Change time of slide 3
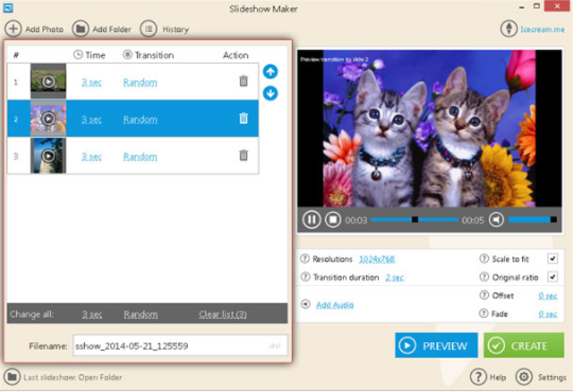 coord(92,157)
